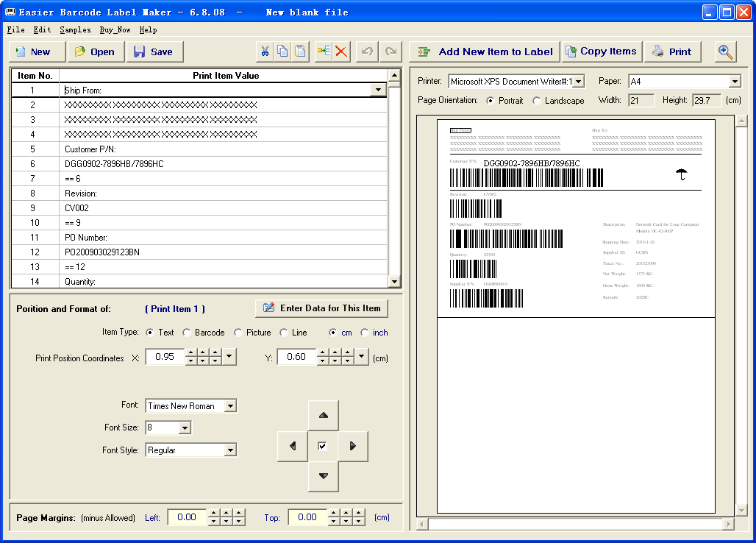Screen dimensions: 756x543
Task: Click the Copy Items button
Action: pos(602,52)
